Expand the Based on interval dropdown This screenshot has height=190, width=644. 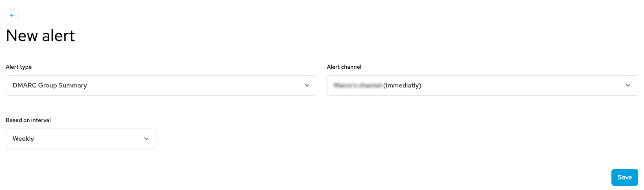click(x=81, y=139)
